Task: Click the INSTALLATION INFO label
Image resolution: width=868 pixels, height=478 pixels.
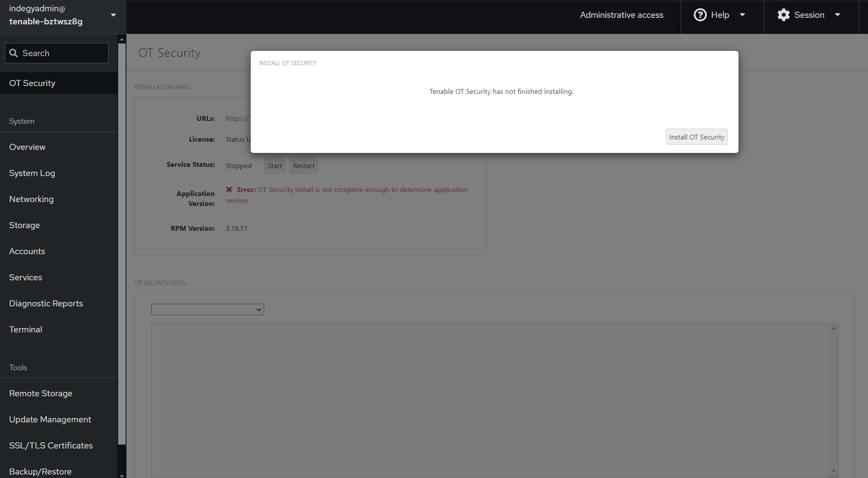Action: [162, 87]
